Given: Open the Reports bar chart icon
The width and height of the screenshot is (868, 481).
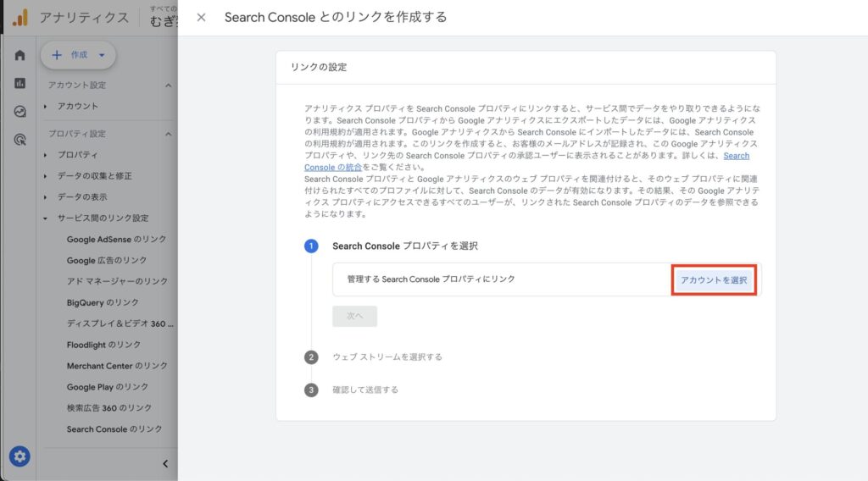Looking at the screenshot, I should [x=20, y=83].
